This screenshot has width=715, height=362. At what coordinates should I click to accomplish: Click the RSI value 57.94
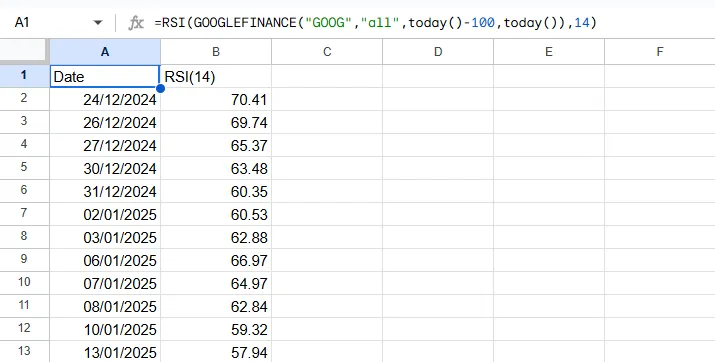click(x=216, y=352)
